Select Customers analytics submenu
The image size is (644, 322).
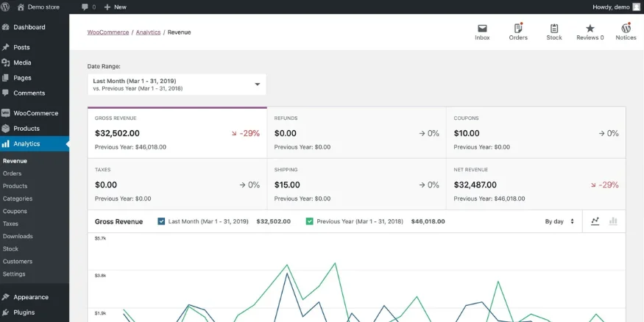17,261
